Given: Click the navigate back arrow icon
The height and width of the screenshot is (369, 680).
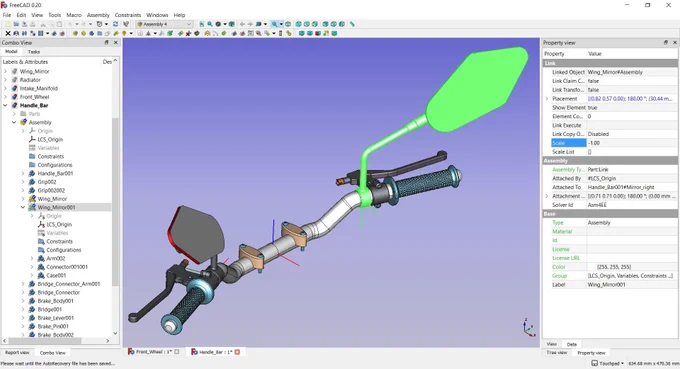Looking at the screenshot, I should pos(242,24).
